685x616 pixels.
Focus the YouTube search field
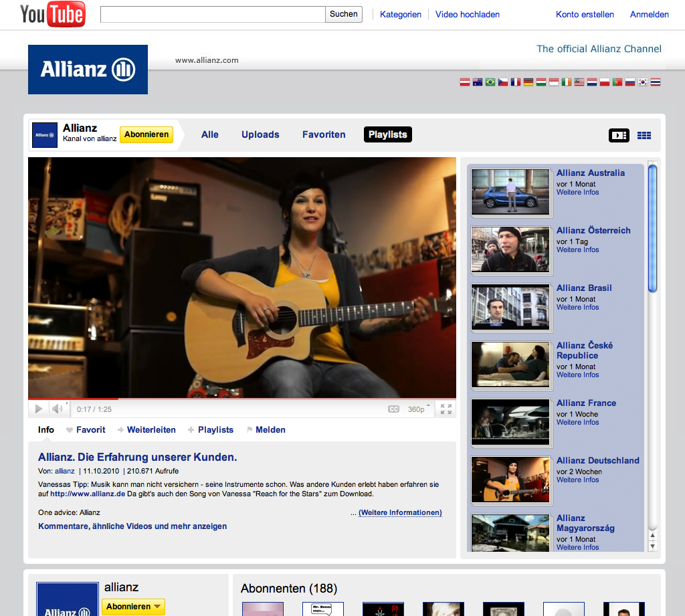[213, 14]
